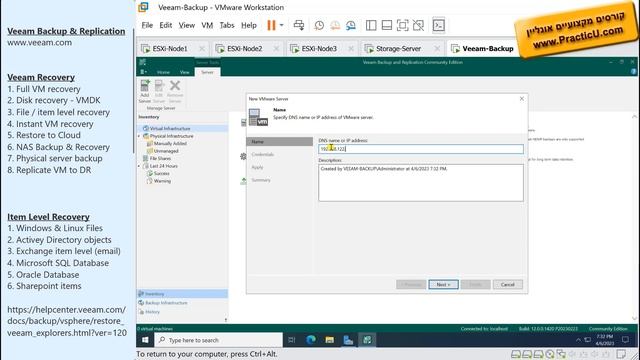Click the Cancel button in wizard

[508, 284]
